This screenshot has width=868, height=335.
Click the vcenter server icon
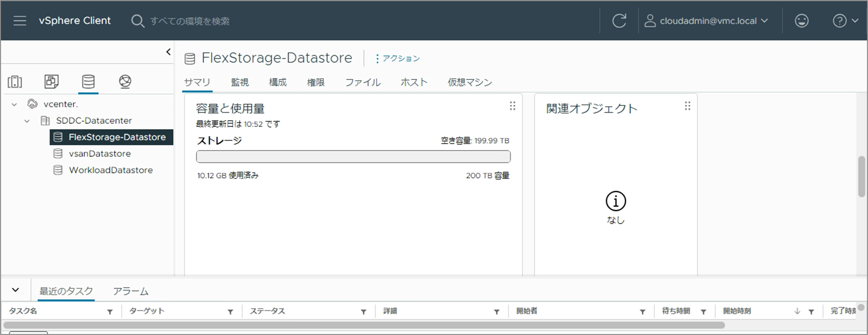coord(32,104)
